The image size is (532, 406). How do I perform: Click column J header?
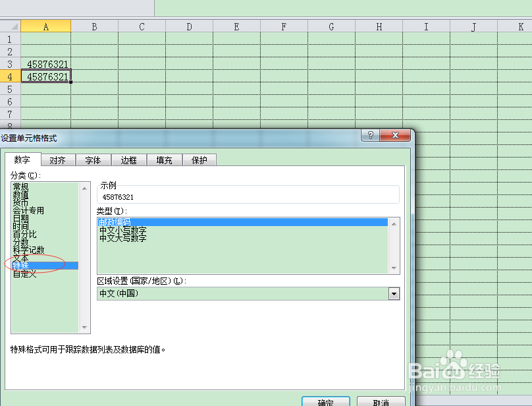[473, 26]
